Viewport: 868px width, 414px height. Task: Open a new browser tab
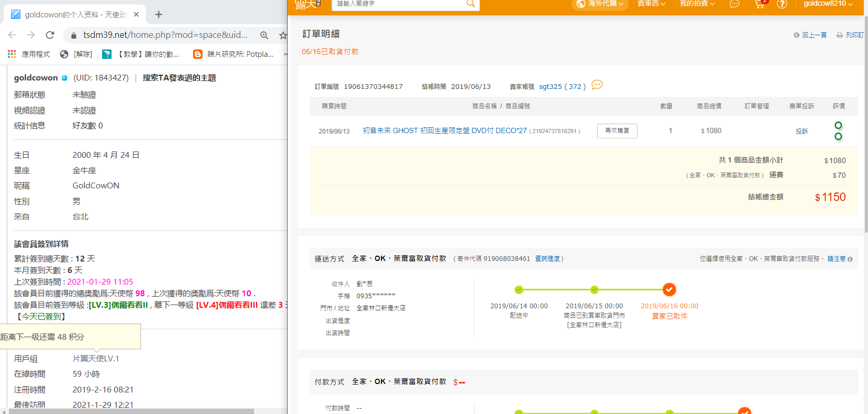(159, 14)
